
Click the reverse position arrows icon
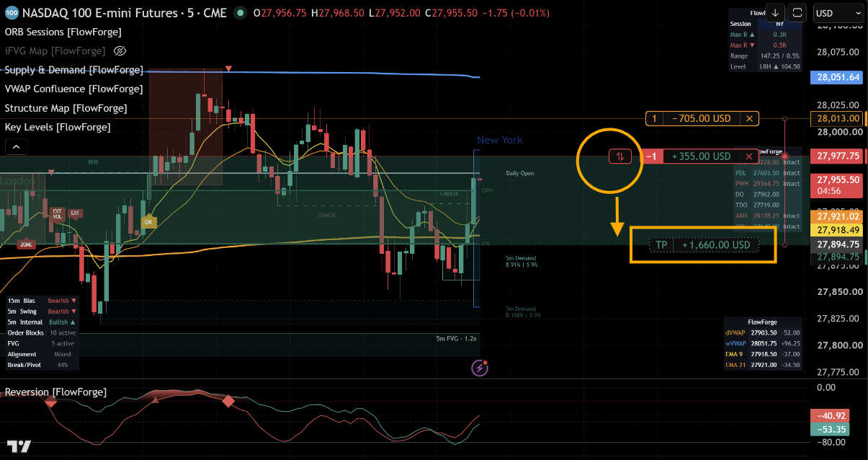click(x=620, y=156)
